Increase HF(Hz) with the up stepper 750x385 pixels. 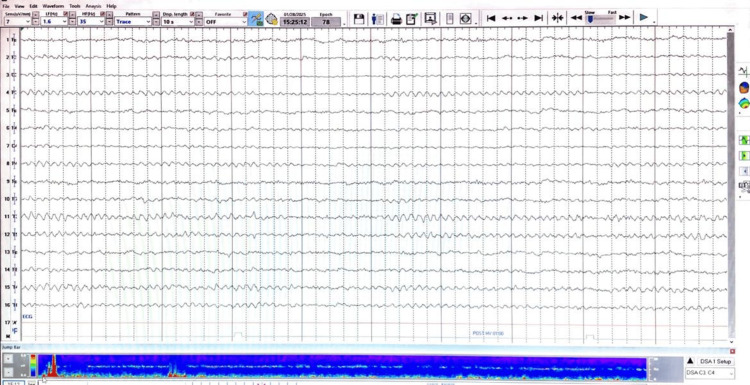[x=109, y=14]
